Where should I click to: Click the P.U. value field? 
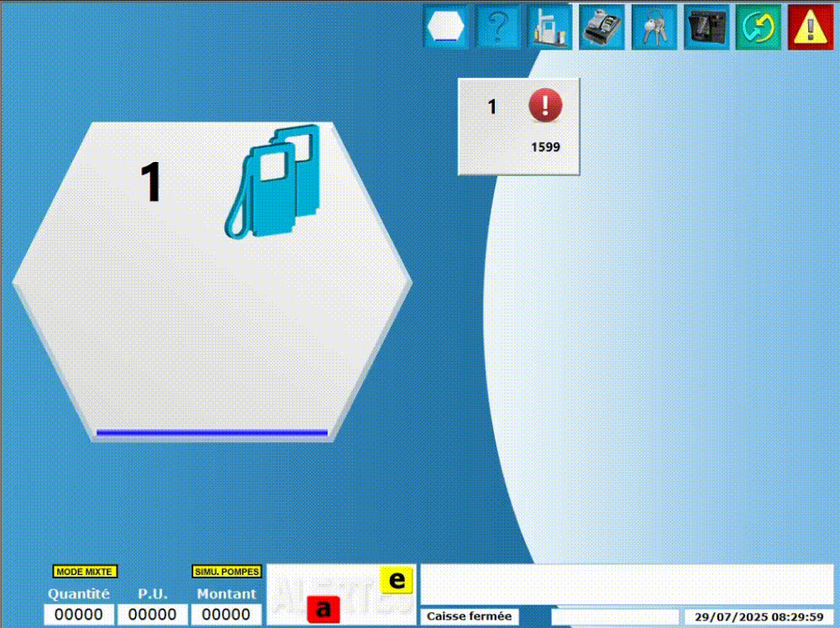coord(153,615)
